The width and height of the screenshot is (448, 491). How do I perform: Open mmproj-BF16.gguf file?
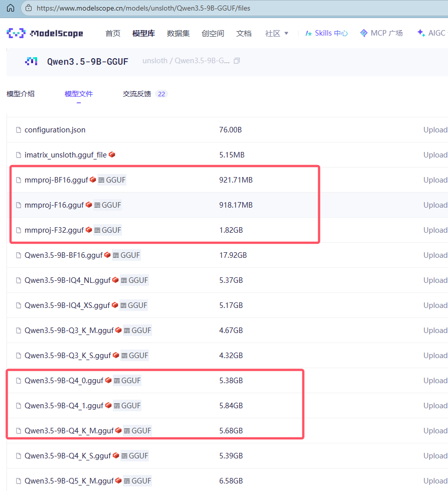pos(56,180)
